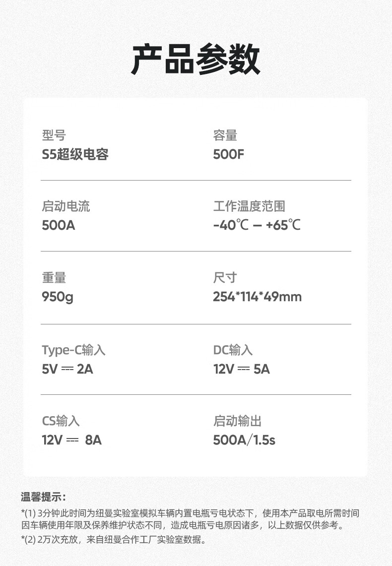
Task: Click the 500F capacity value
Action: tap(228, 154)
